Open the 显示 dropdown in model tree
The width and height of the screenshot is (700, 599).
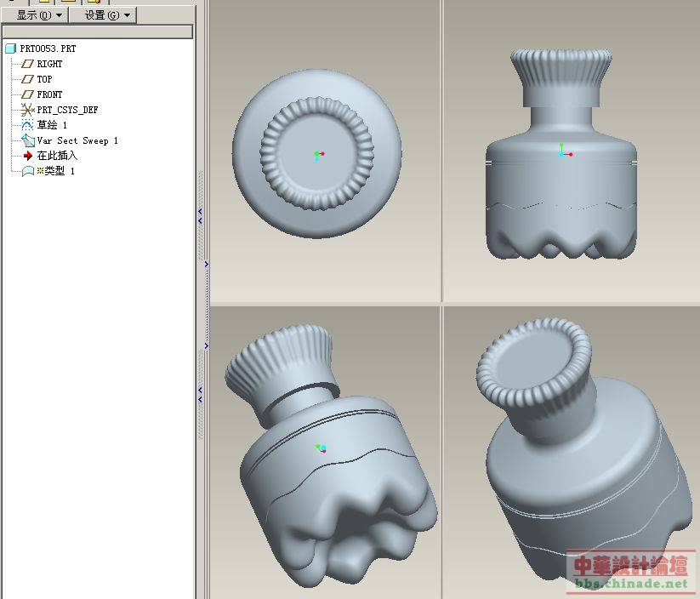(35, 15)
